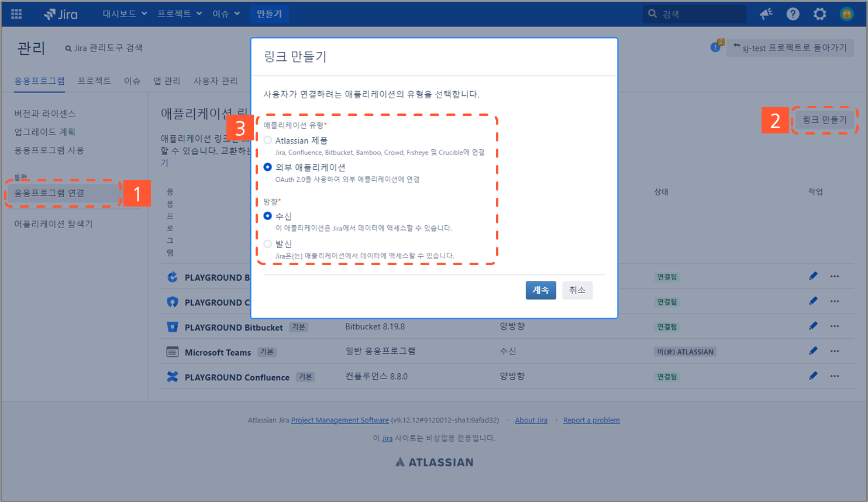The image size is (868, 502).
Task: Click the PLAYGROUND B row icon
Action: tap(172, 277)
